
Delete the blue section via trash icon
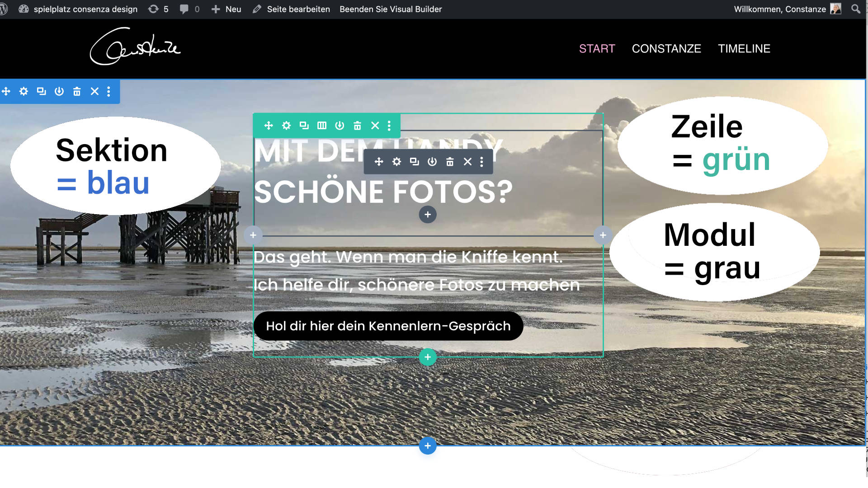point(77,92)
